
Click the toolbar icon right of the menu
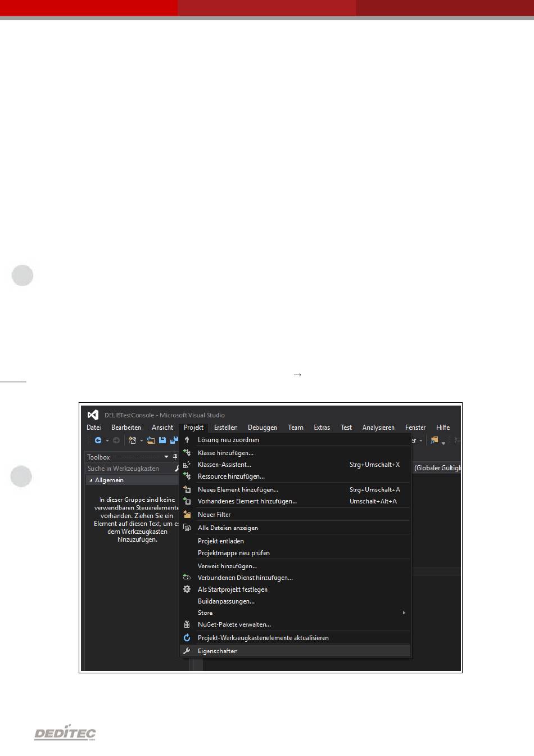[x=434, y=440]
